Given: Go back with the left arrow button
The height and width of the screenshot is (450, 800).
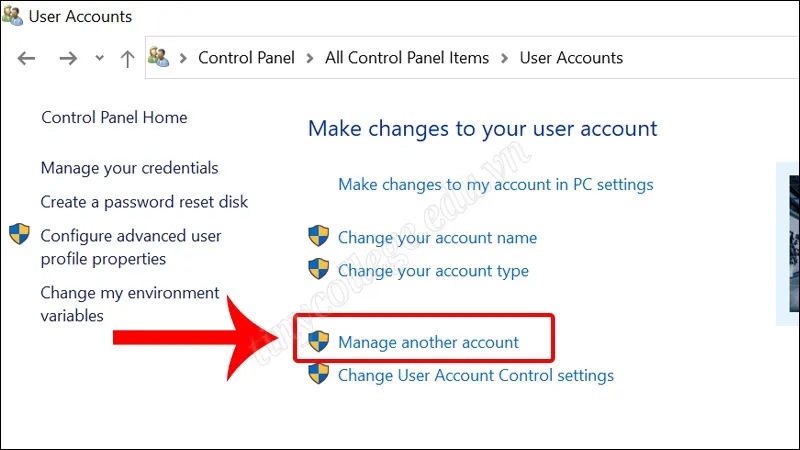Looking at the screenshot, I should point(27,58).
